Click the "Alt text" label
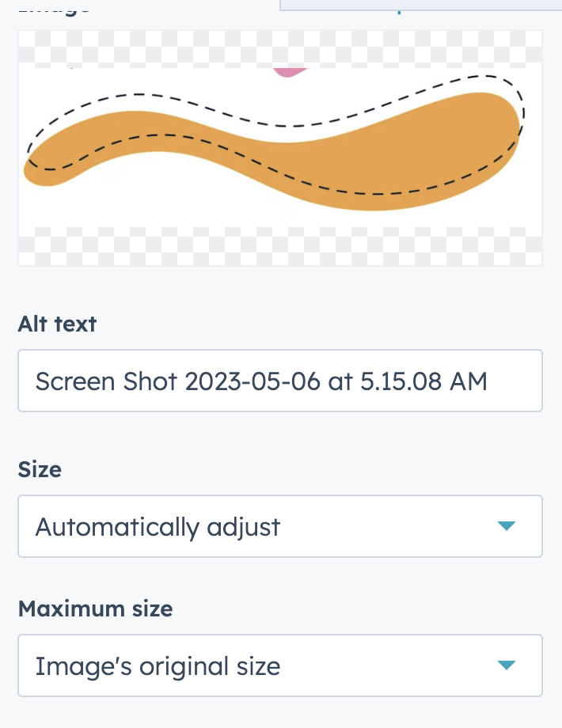562x728 pixels. pos(57,324)
